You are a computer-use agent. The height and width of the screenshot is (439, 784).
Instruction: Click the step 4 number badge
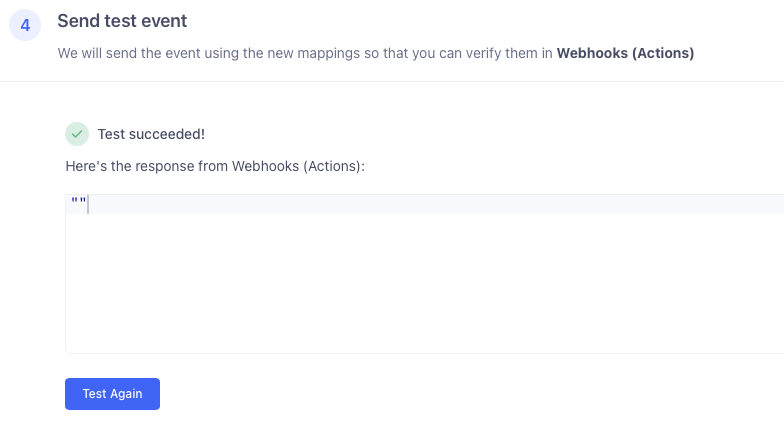(25, 27)
